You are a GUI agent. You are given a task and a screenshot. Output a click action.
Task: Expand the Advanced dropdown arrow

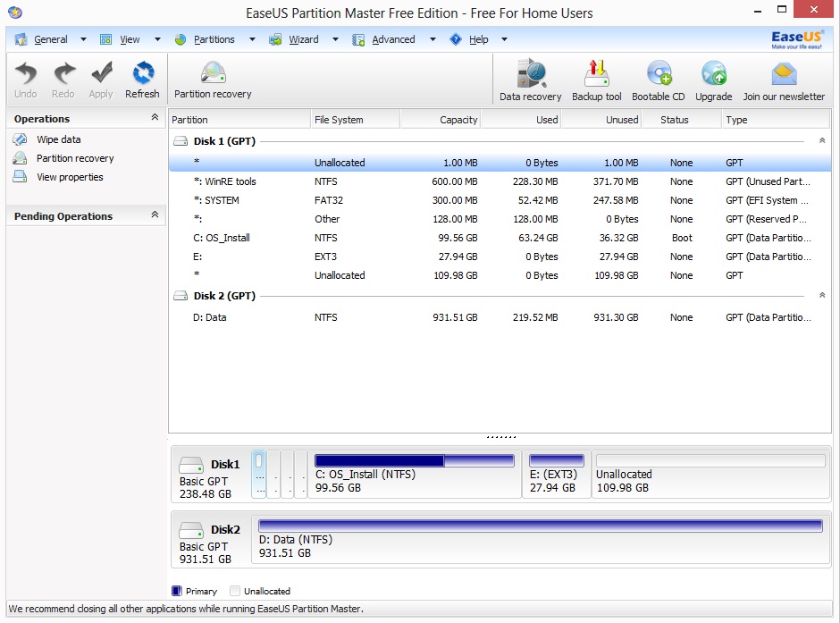(433, 39)
